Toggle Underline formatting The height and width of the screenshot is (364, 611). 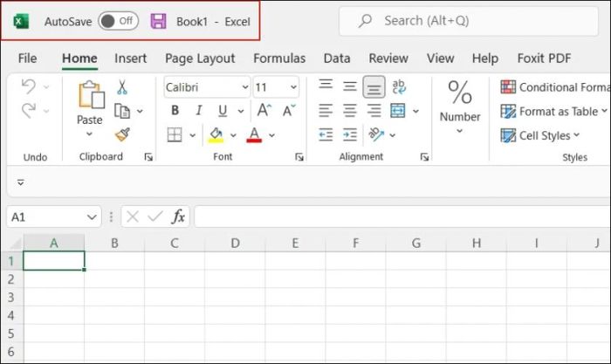point(223,111)
